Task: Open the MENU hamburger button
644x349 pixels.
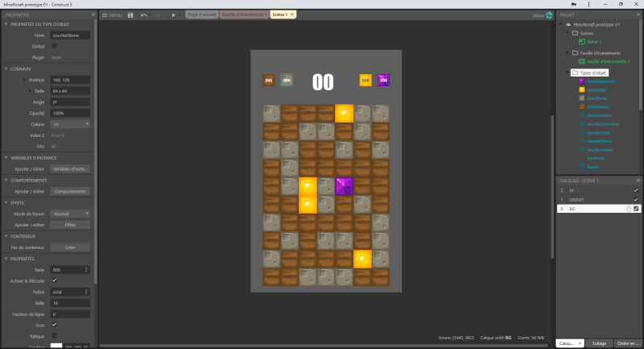Action: click(112, 15)
